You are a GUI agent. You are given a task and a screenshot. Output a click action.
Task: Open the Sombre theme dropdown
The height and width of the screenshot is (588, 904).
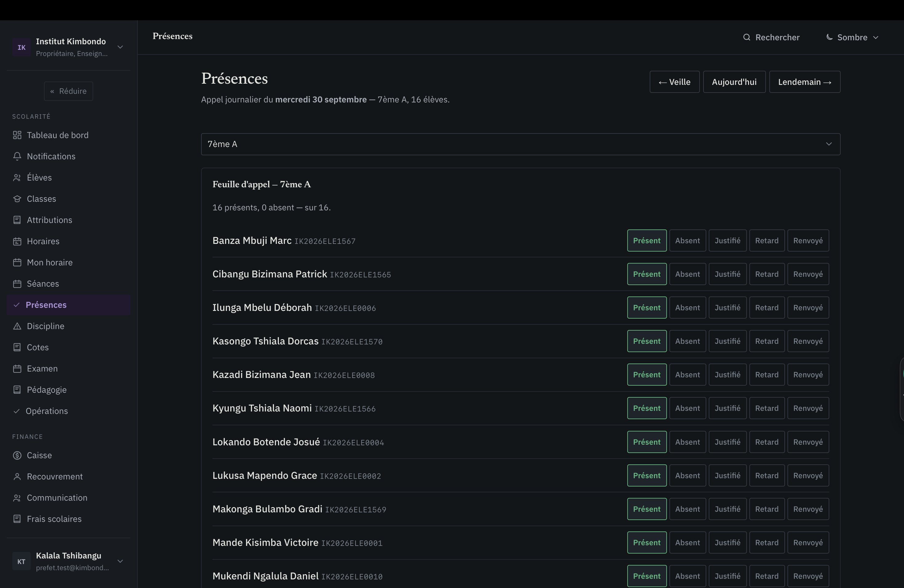[x=852, y=37]
